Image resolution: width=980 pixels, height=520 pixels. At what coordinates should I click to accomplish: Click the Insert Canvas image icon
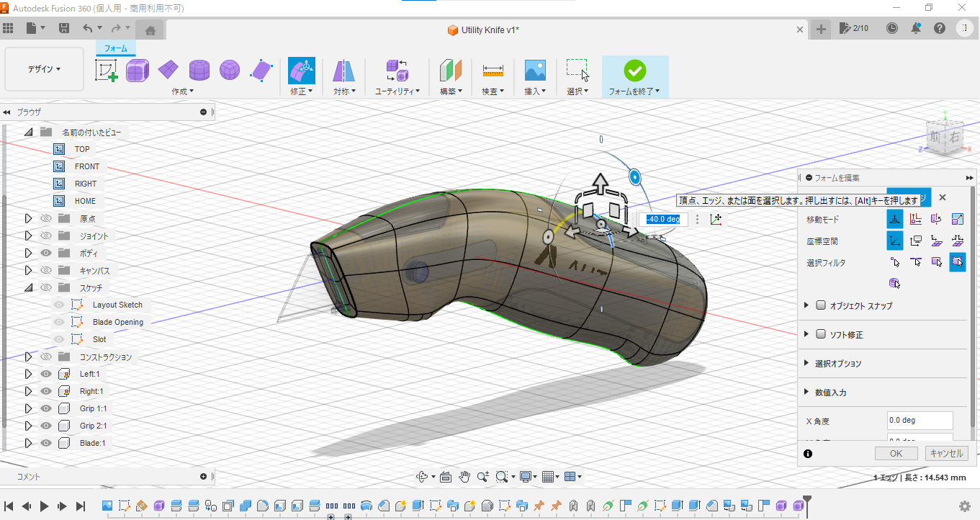point(535,70)
